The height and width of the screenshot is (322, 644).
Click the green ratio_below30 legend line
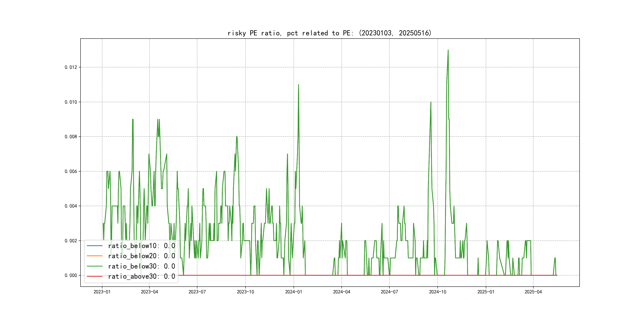[x=94, y=266]
